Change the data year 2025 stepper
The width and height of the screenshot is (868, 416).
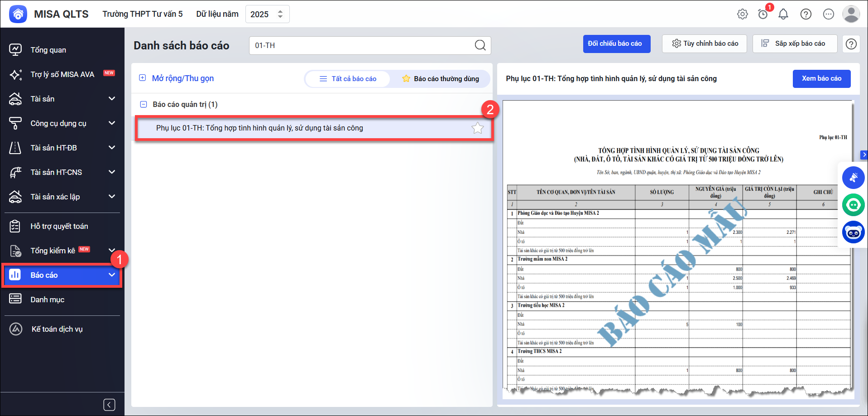tap(280, 14)
